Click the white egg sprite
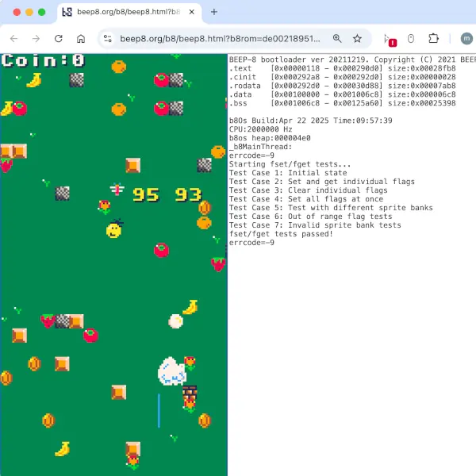The height and width of the screenshot is (476, 476). click(x=176, y=321)
